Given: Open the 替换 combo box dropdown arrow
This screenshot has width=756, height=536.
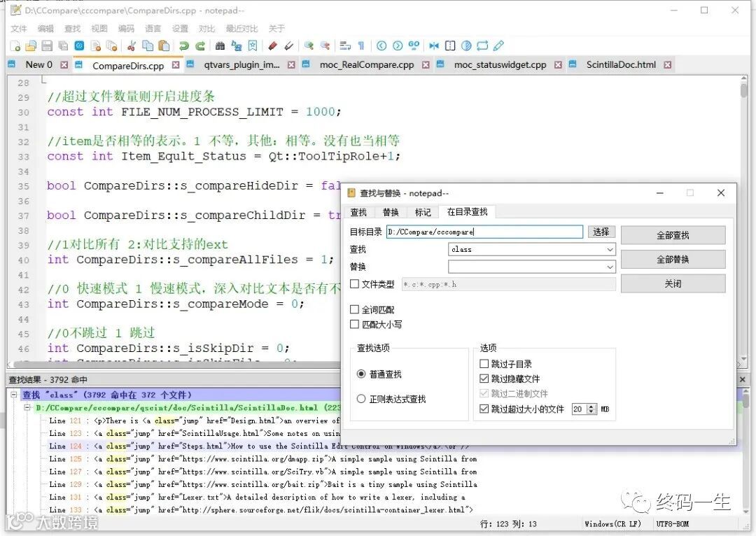Looking at the screenshot, I should [610, 267].
